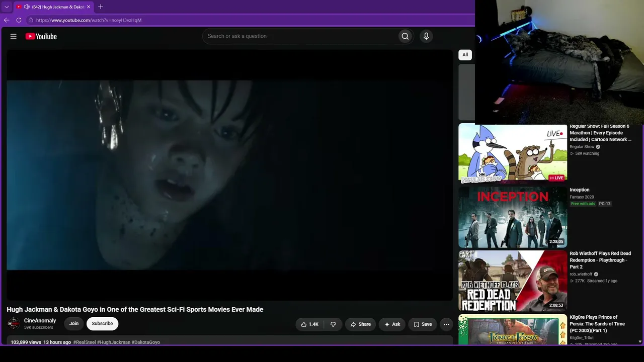Join the CineAnomaly channel membership
The image size is (644, 362).
pos(74,324)
